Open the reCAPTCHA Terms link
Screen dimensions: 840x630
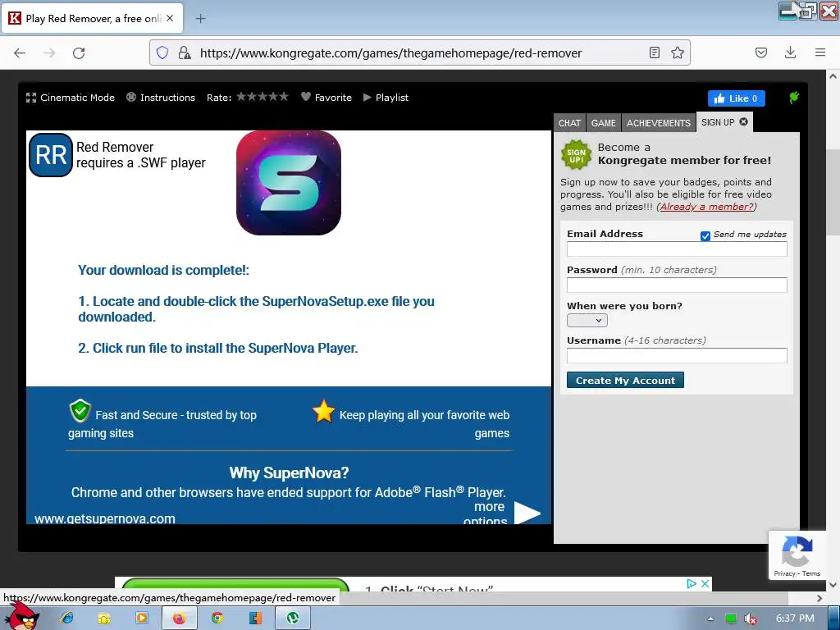(810, 573)
